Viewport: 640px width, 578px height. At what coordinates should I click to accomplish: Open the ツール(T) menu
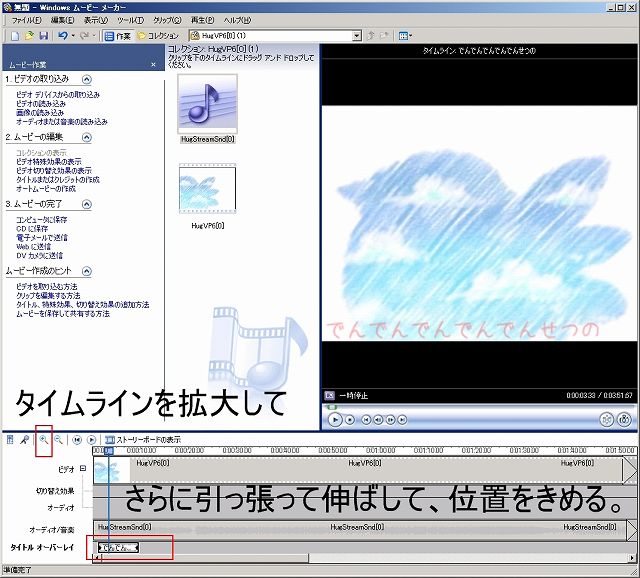(x=131, y=20)
